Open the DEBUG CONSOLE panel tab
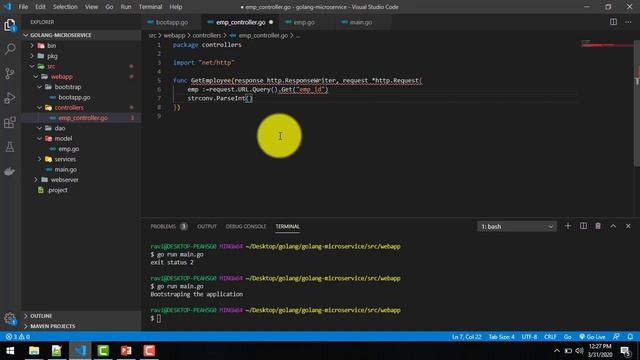 (246, 227)
